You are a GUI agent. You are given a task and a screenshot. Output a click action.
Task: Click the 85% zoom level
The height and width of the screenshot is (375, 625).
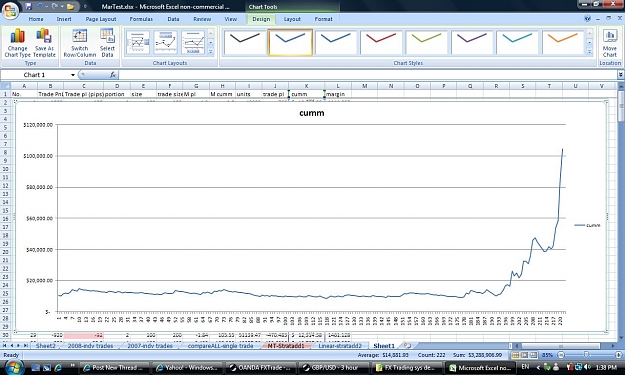click(x=548, y=355)
